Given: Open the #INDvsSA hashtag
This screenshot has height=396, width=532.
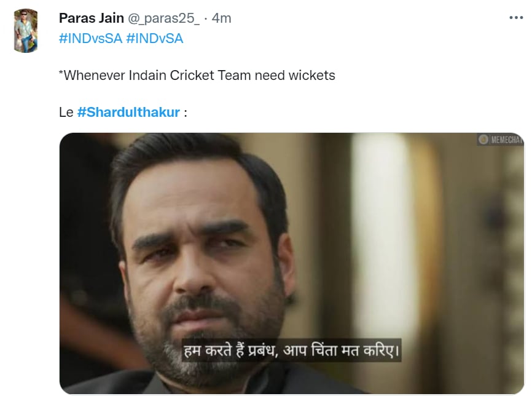Looking at the screenshot, I should [x=90, y=38].
